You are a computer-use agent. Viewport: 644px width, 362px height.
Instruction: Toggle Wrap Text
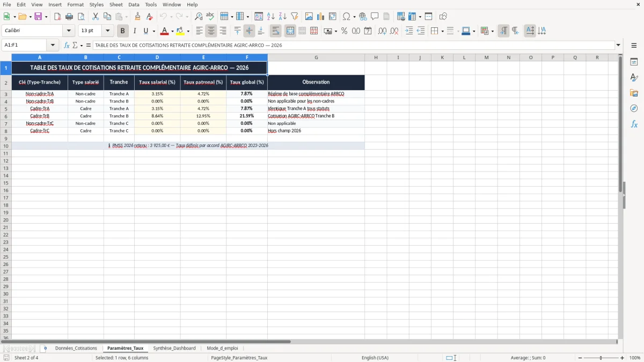pyautogui.click(x=276, y=31)
